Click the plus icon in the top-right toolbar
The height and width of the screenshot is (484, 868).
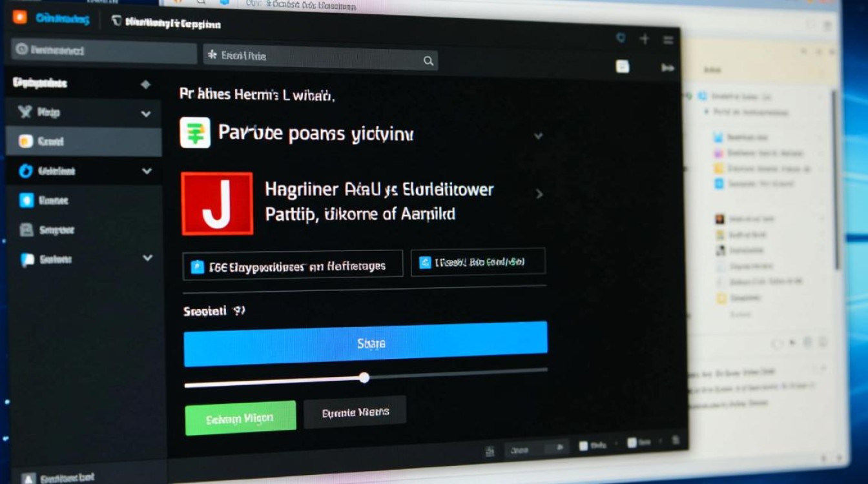644,39
